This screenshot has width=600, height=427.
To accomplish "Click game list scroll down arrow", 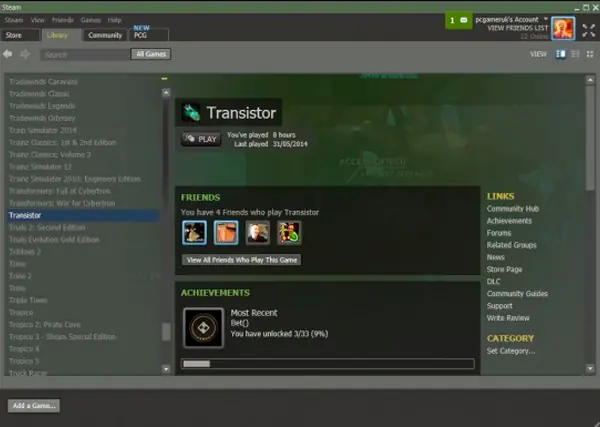I will [x=166, y=369].
